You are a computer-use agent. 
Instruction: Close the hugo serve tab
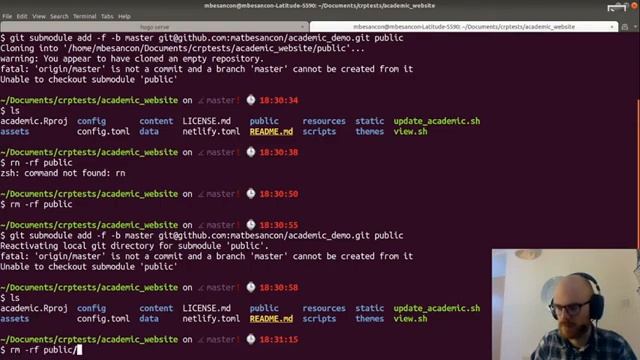pos(302,27)
